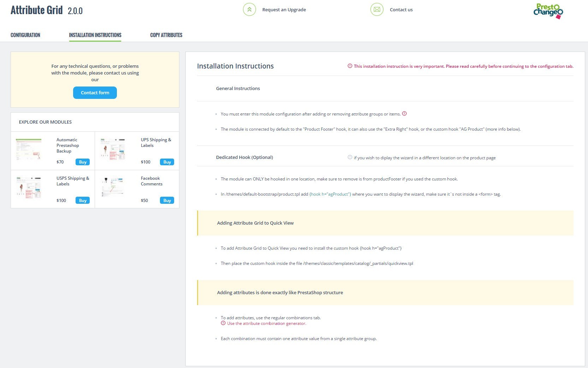Image resolution: width=588 pixels, height=368 pixels.
Task: Click the 'Explore Our Modules' heading
Action: point(45,122)
